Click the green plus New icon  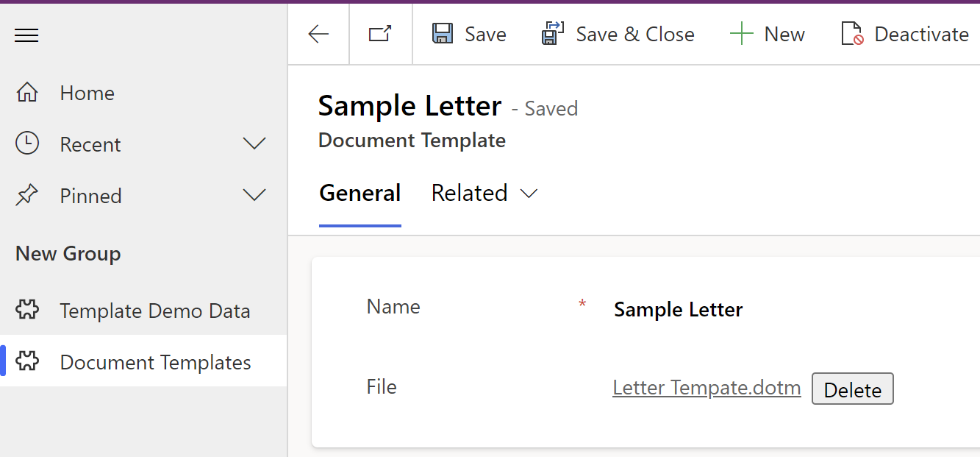click(741, 34)
